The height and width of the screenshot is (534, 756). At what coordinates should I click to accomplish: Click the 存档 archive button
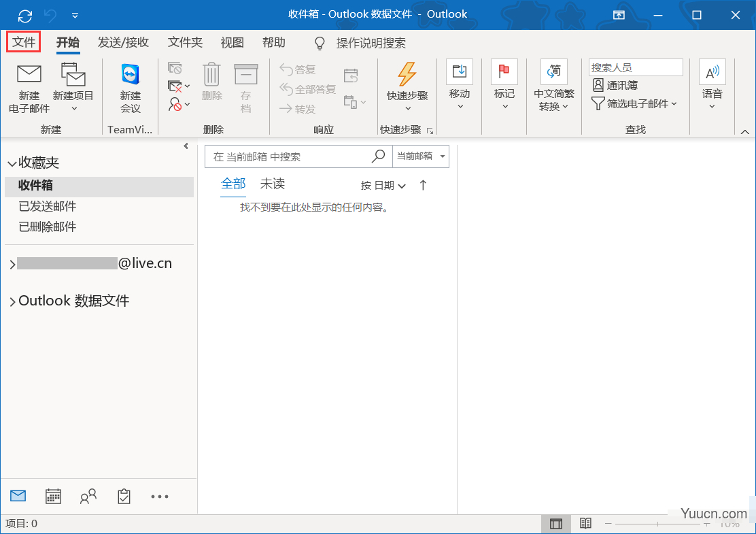pos(246,88)
